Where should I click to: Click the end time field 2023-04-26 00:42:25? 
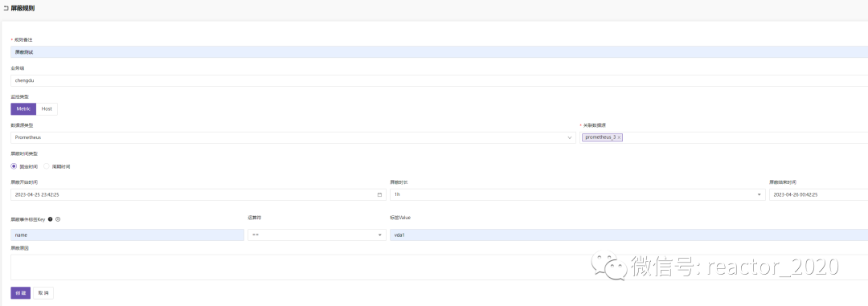(x=818, y=195)
